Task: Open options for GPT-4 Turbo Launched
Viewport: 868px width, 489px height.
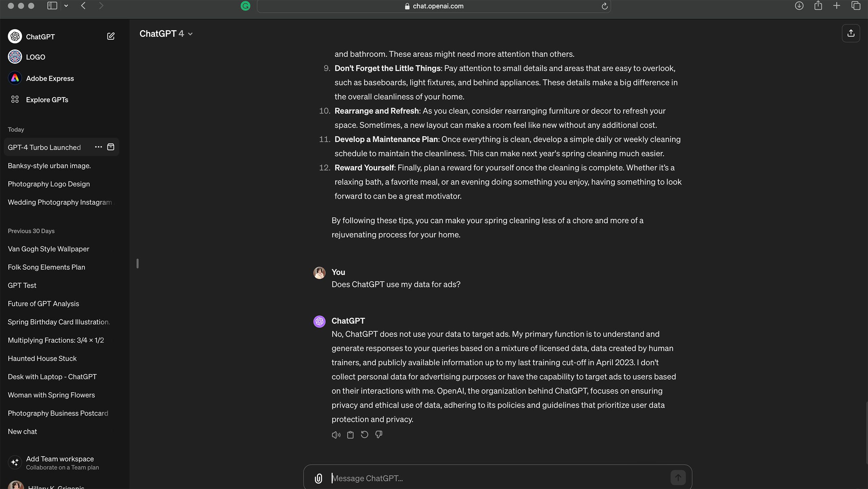Action: [98, 147]
